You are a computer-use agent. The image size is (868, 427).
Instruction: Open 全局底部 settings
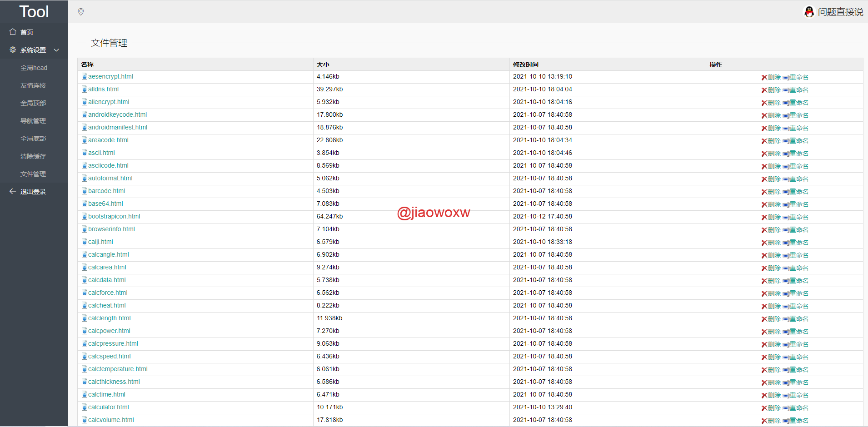click(x=33, y=139)
